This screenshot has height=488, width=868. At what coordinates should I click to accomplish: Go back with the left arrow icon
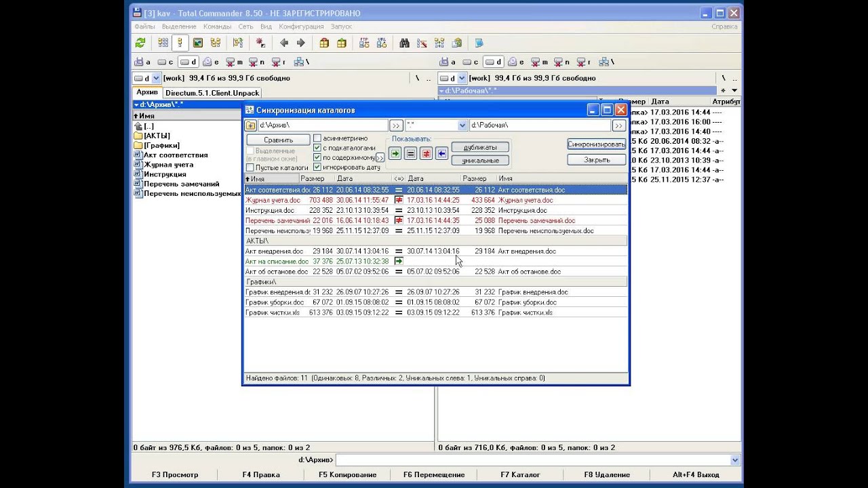pyautogui.click(x=283, y=43)
